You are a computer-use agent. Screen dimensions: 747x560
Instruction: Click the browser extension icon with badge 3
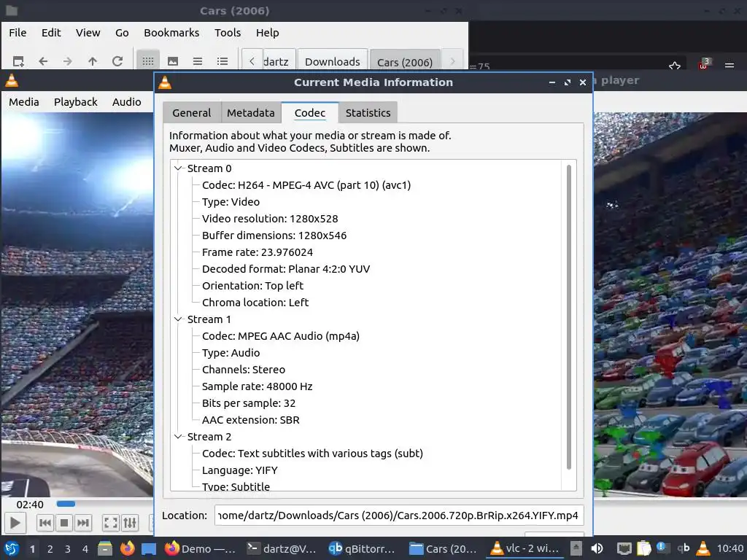click(704, 64)
